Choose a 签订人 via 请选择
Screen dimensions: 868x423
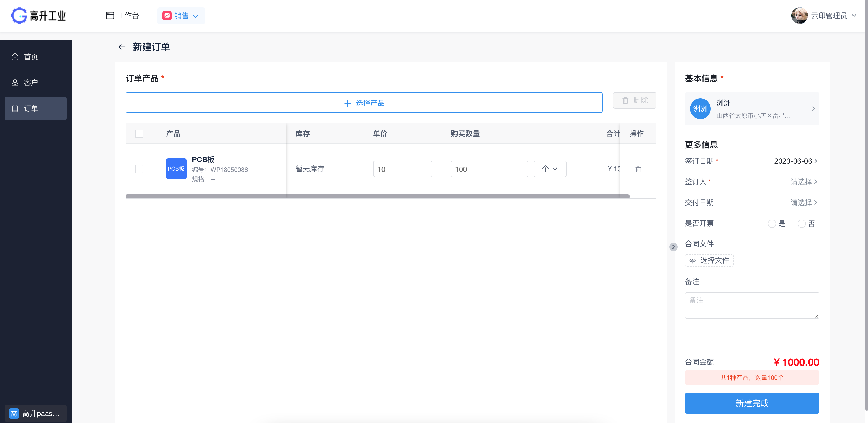pos(804,182)
